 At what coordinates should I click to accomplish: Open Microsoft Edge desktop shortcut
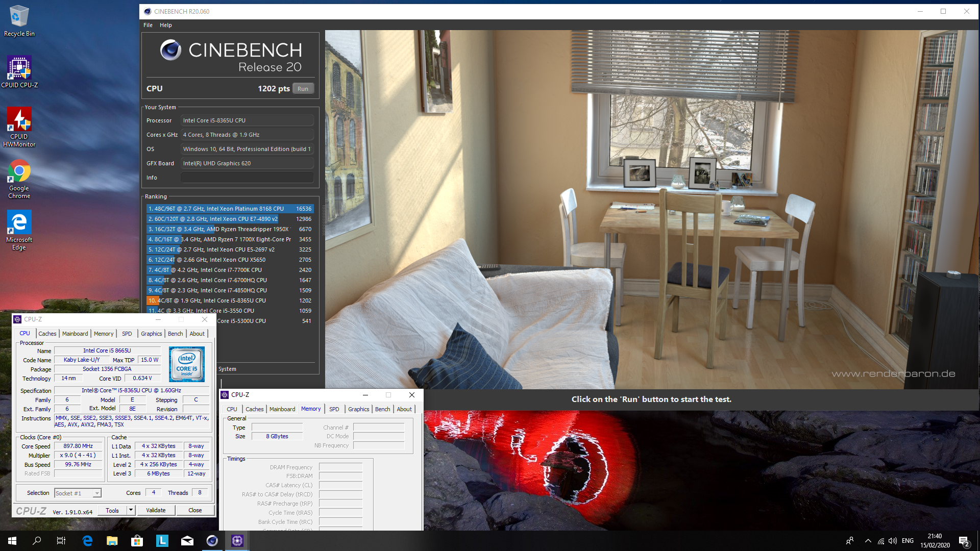(19, 230)
